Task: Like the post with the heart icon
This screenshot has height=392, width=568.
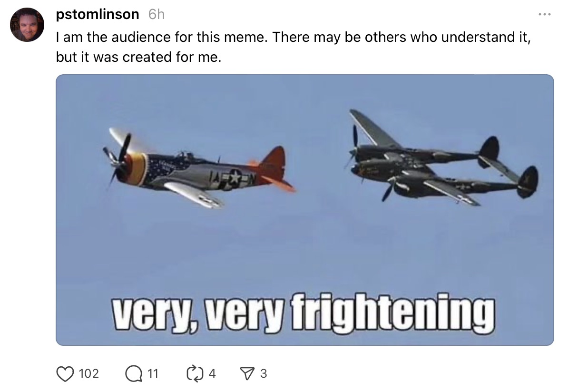Action: pyautogui.click(x=65, y=374)
